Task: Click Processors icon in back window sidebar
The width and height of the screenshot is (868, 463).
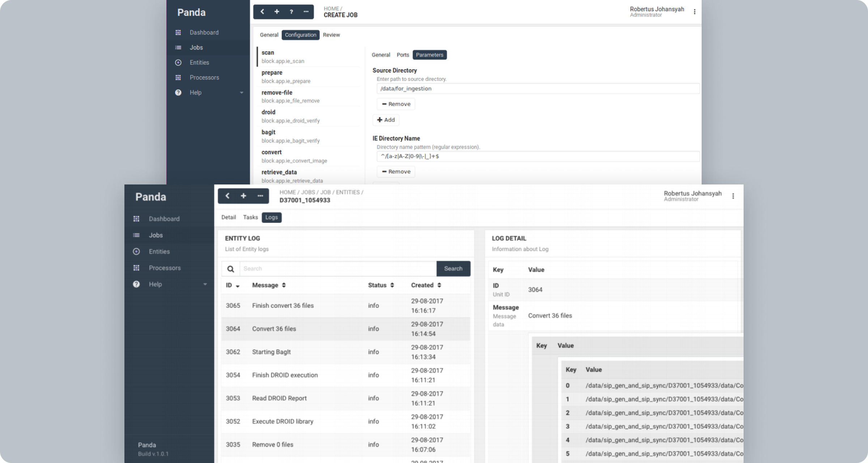Action: coord(178,77)
